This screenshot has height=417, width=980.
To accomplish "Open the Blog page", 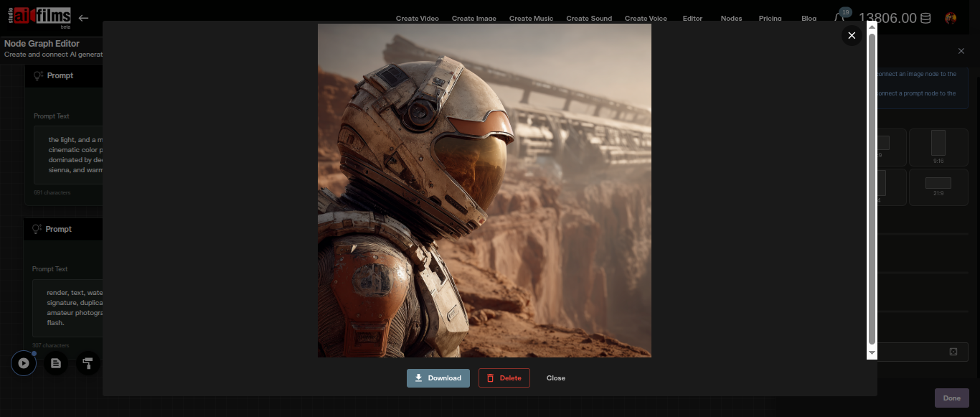I will click(809, 19).
